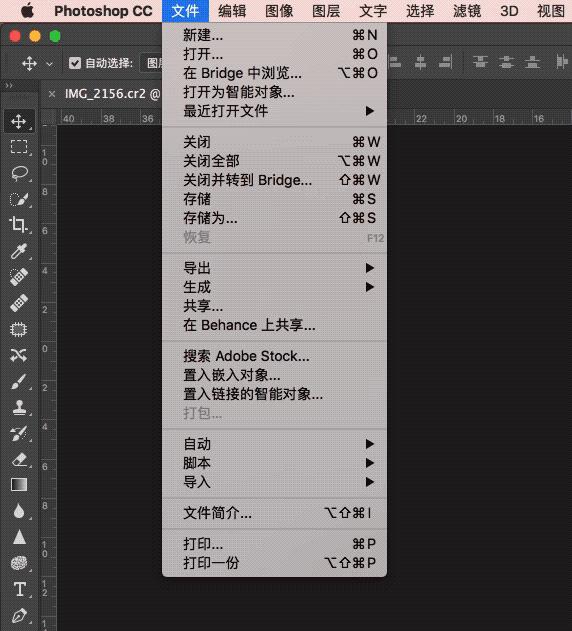Choose 存储为... menu entry
Screen dimensions: 572x631
coord(275,218)
